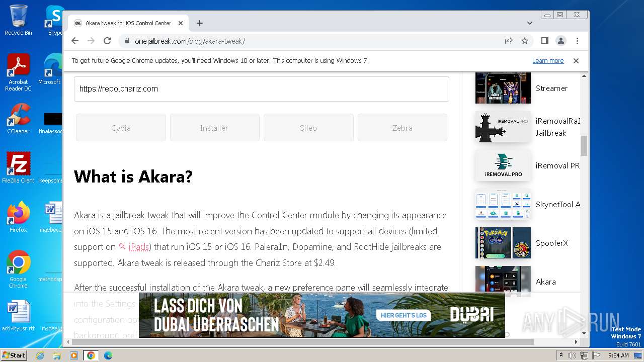This screenshot has width=644, height=362.
Task: Show hidden system tray icons
Action: tap(561, 355)
